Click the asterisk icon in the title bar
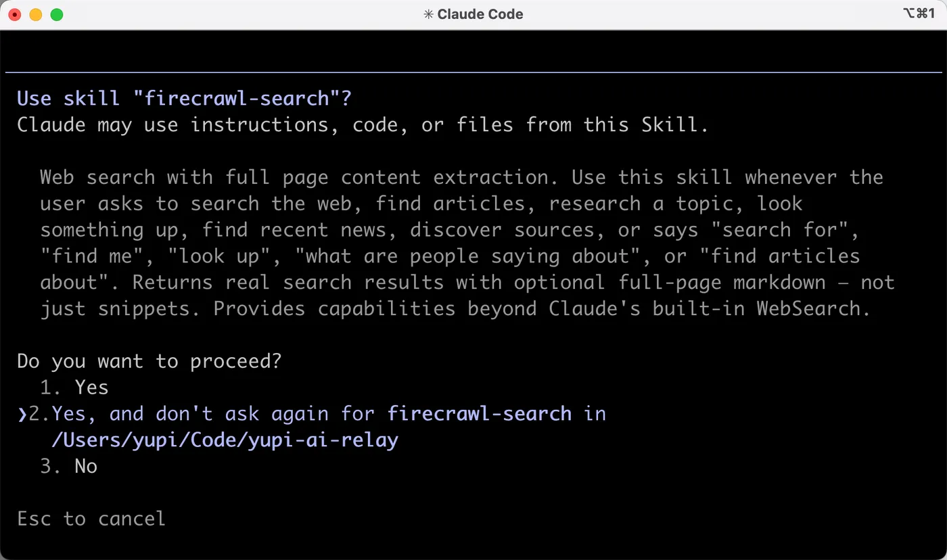Viewport: 947px width, 560px height. click(428, 14)
